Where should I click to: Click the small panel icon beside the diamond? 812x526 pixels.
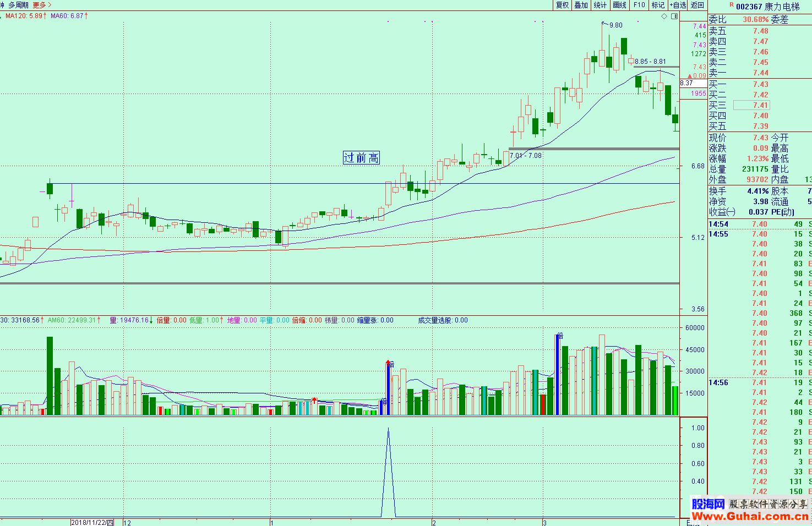674,17
